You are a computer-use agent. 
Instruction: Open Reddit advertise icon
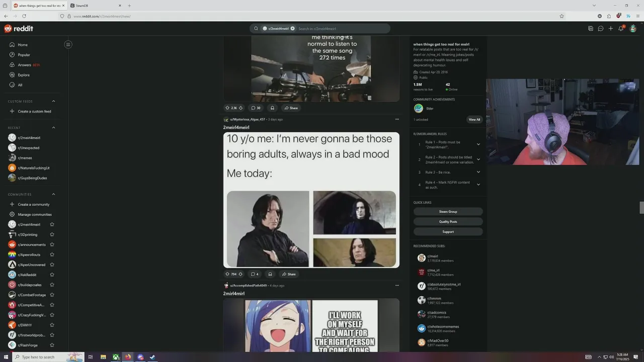[x=591, y=29]
